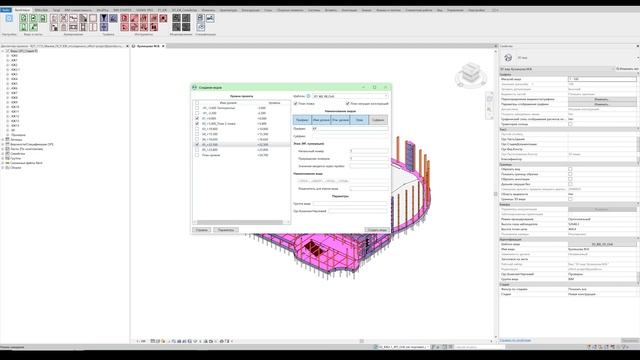This screenshot has width=640, height=360.
Task: Toggle Обрезать аннотации checkbox in Properties
Action: coord(570,179)
